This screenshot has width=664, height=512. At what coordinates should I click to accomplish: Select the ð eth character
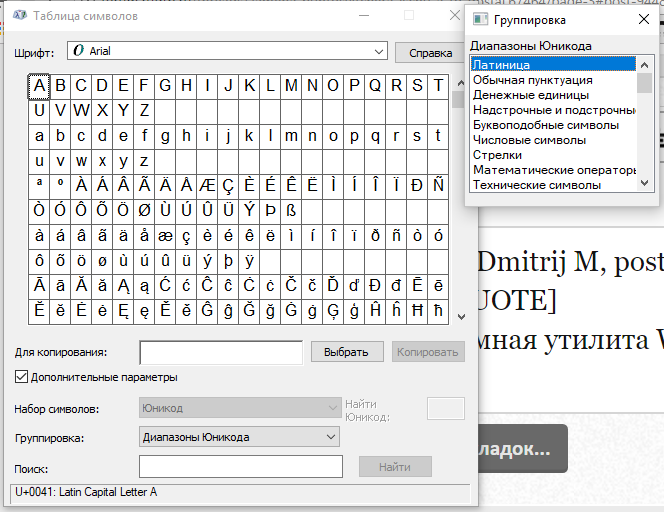[375, 236]
